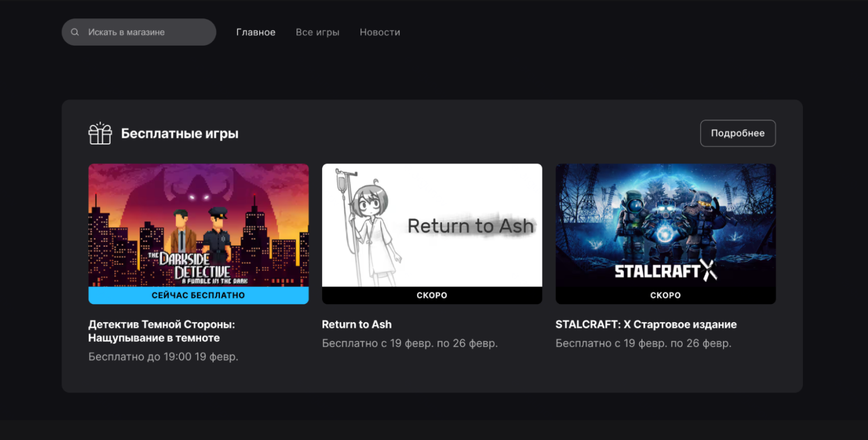Open the Return to Ash title link
Screen dimensions: 868x440
357,324
